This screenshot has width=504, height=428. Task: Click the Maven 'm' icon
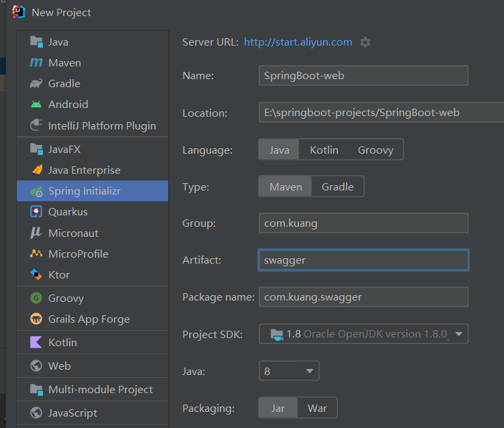pyautogui.click(x=36, y=62)
